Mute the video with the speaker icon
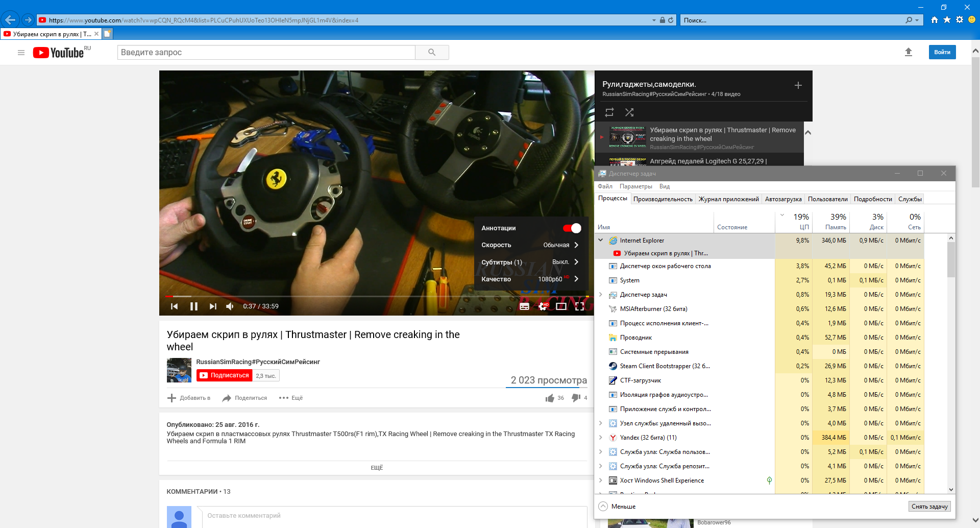This screenshot has height=528, width=980. point(230,306)
